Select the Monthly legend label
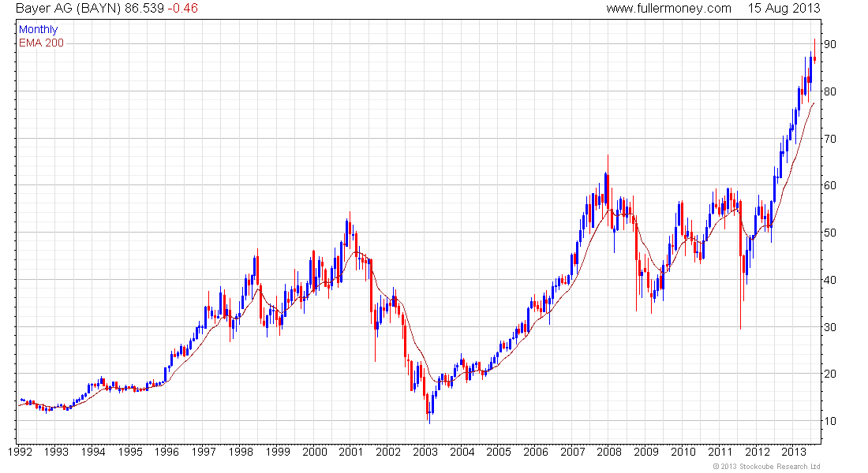Viewport: 868px width, 473px height. tap(38, 30)
